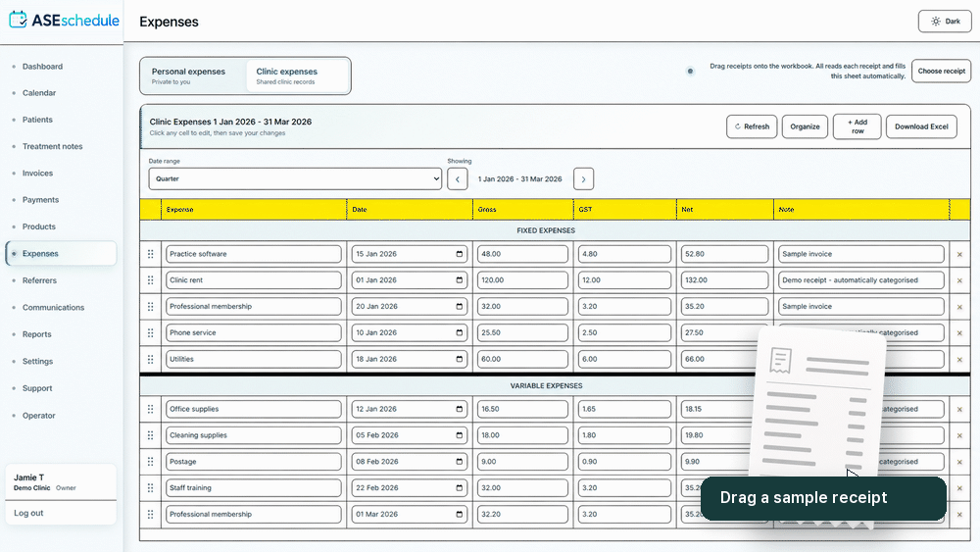Delete the Practice software row
The width and height of the screenshot is (980, 552).
pyautogui.click(x=959, y=255)
